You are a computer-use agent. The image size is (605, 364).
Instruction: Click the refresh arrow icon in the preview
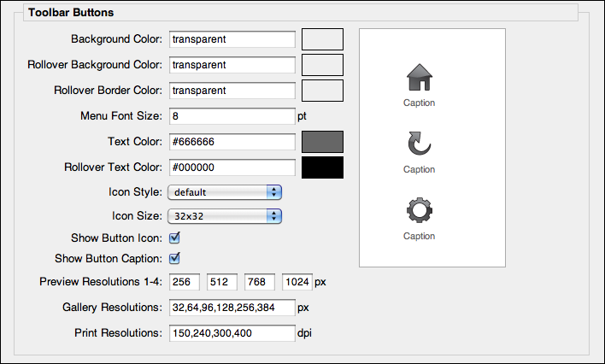pos(420,144)
